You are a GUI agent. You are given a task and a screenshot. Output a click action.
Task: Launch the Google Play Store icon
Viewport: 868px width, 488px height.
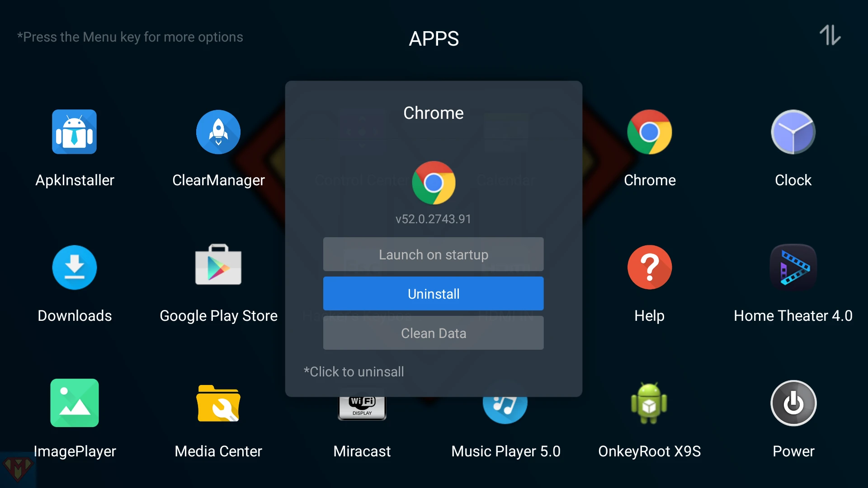tap(218, 265)
